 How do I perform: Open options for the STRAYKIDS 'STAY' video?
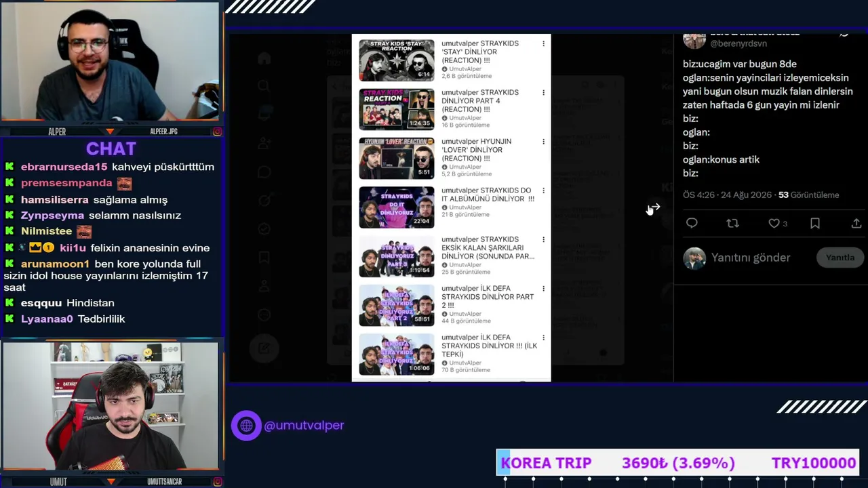[543, 44]
